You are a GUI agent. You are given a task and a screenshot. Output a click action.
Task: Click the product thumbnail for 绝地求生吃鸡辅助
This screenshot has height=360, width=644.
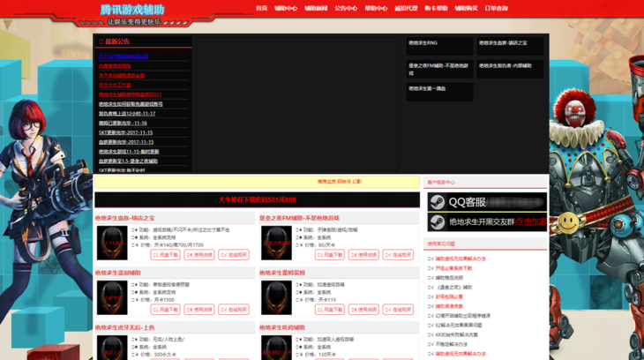276,348
